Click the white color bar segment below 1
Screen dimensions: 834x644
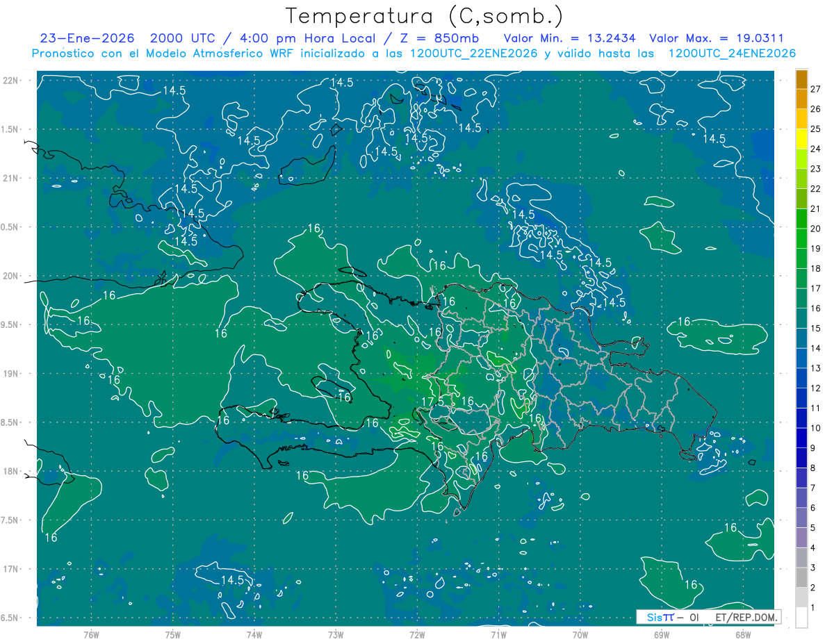801,618
